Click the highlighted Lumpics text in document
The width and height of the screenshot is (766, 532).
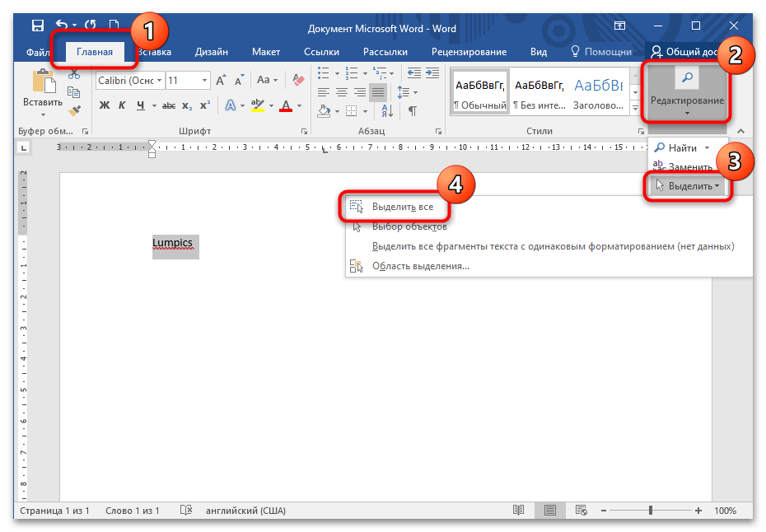tap(174, 245)
